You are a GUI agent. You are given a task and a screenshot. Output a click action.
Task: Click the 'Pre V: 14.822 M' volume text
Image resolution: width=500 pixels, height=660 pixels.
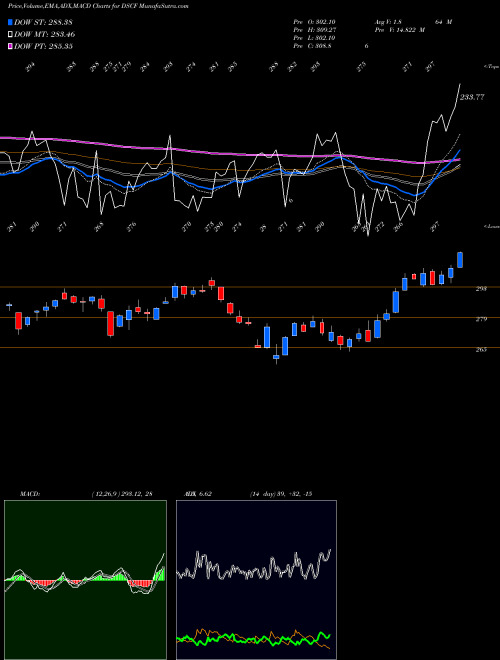(x=399, y=30)
